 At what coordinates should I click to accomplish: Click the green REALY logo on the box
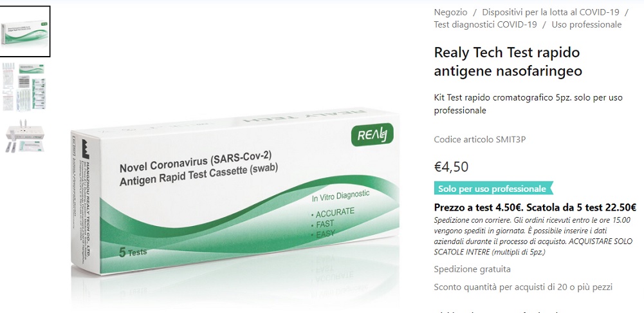click(372, 135)
